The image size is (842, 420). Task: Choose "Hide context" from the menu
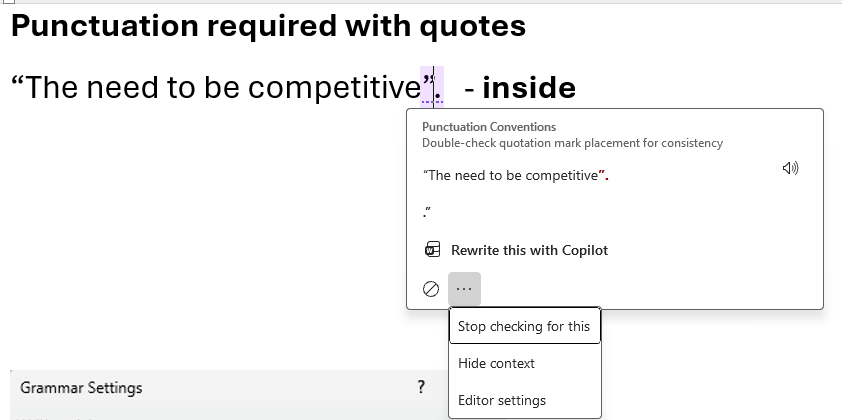coord(496,363)
